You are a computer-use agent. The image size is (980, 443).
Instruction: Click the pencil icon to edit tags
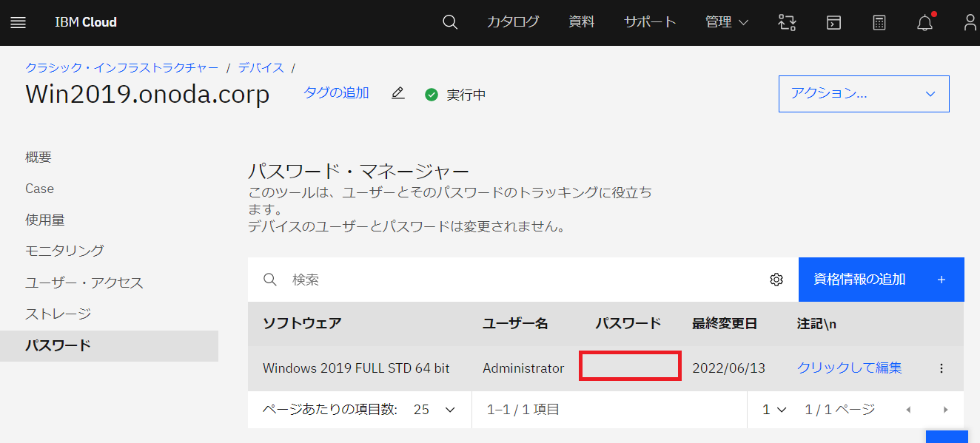point(398,93)
